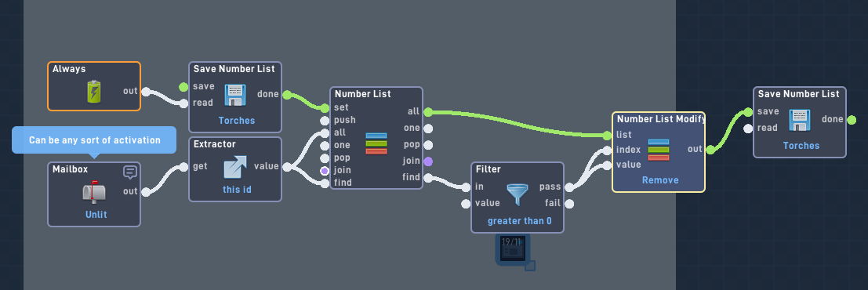Screen dimensions: 868x290
Task: Click the 'Can be any sort of activation' comment
Action: tap(95, 140)
